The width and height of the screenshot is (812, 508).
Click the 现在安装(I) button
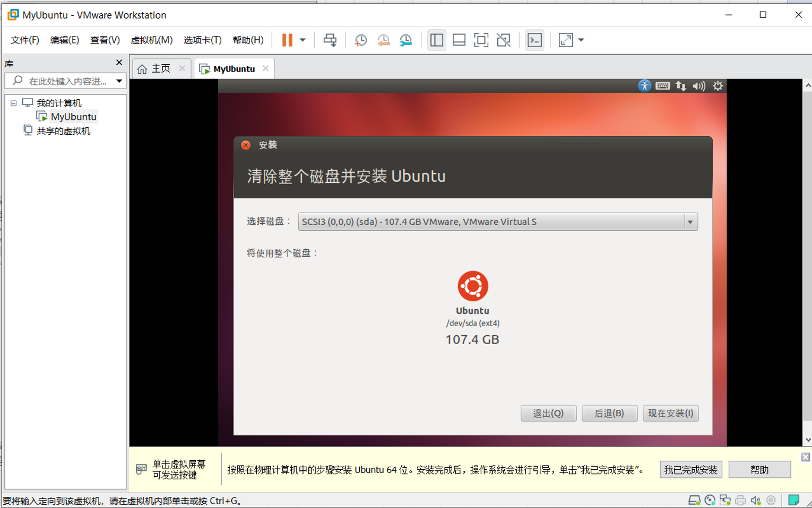[x=670, y=413]
